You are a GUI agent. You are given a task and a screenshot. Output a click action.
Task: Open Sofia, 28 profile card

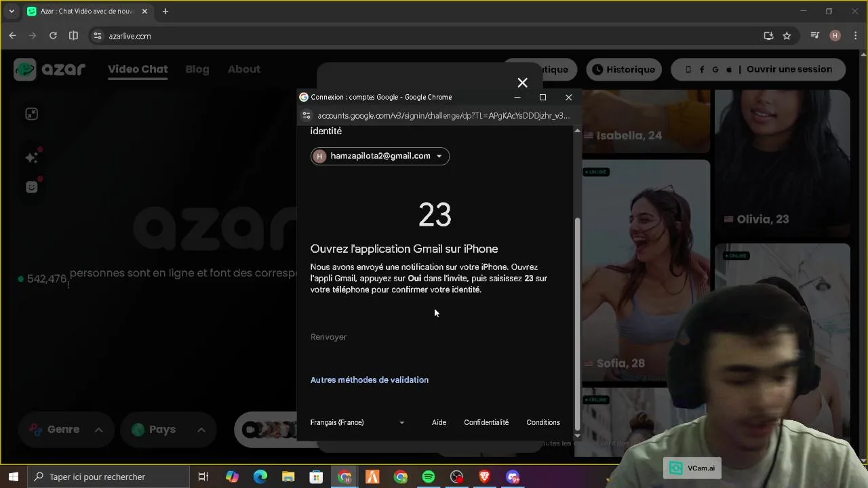coord(646,270)
